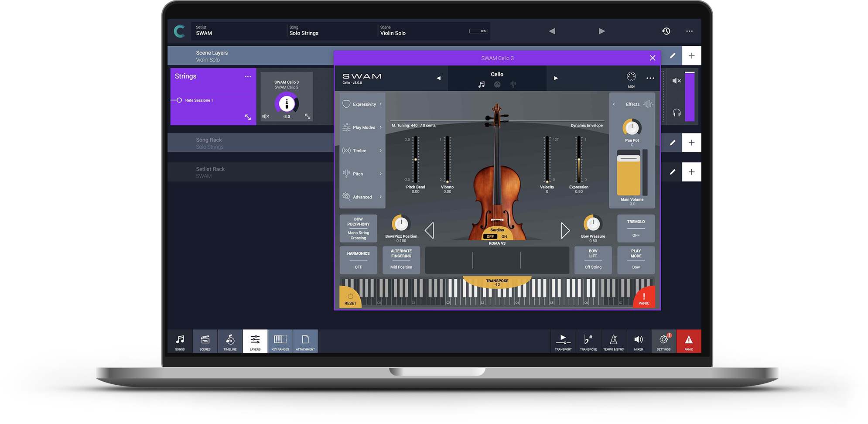868x424 pixels.
Task: Toggle Play Mode Bow button
Action: point(636,260)
